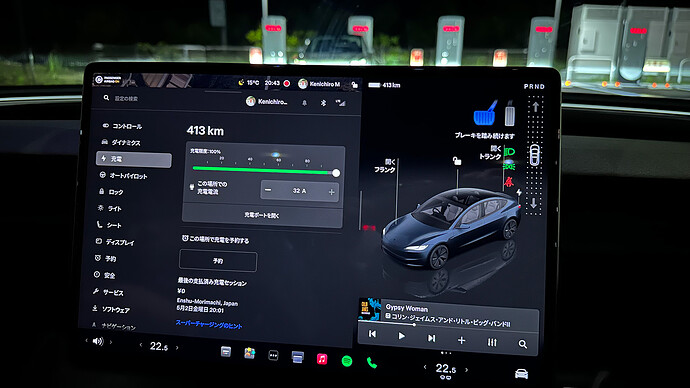Open the ディスプレイ settings menu
690x388 pixels.
[115, 242]
